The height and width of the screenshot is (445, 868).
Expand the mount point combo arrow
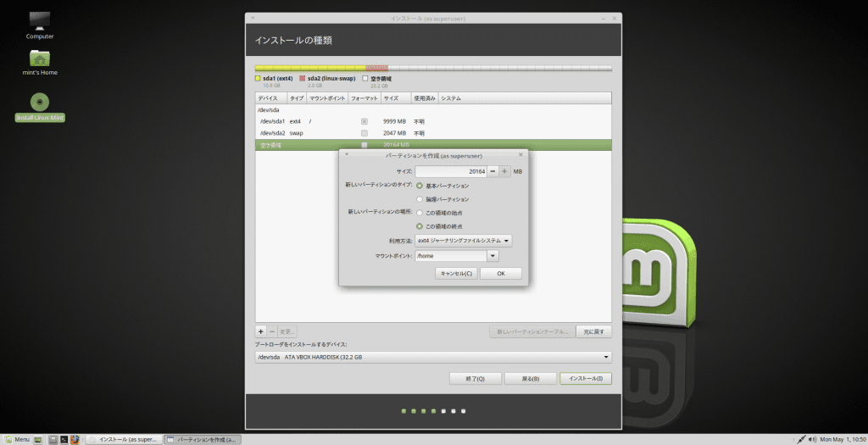point(492,256)
